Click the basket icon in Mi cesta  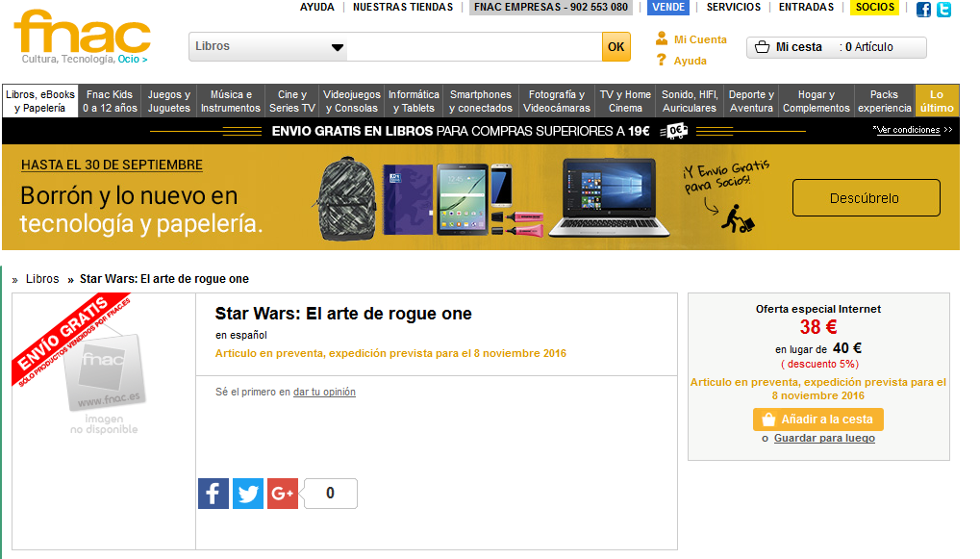tap(762, 47)
